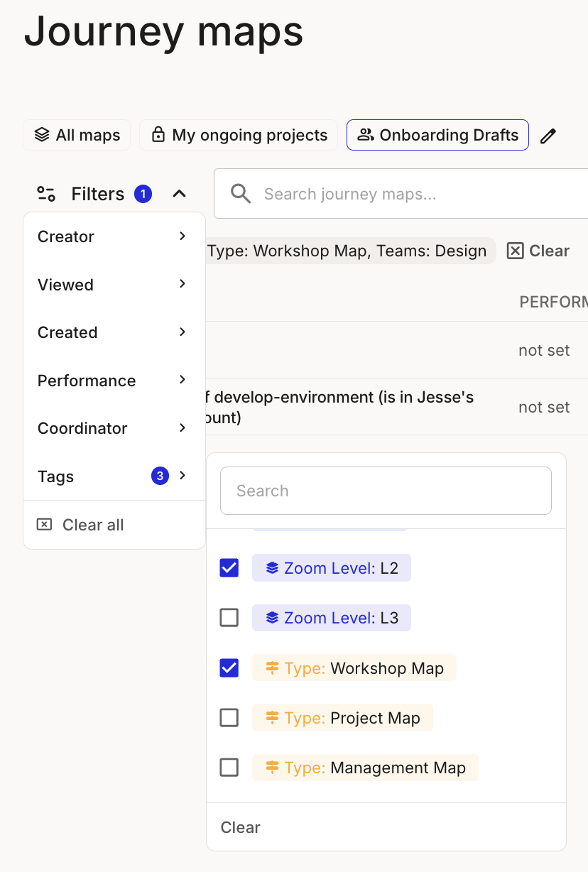
Task: Expand the Creator filter submenu
Action: point(114,236)
